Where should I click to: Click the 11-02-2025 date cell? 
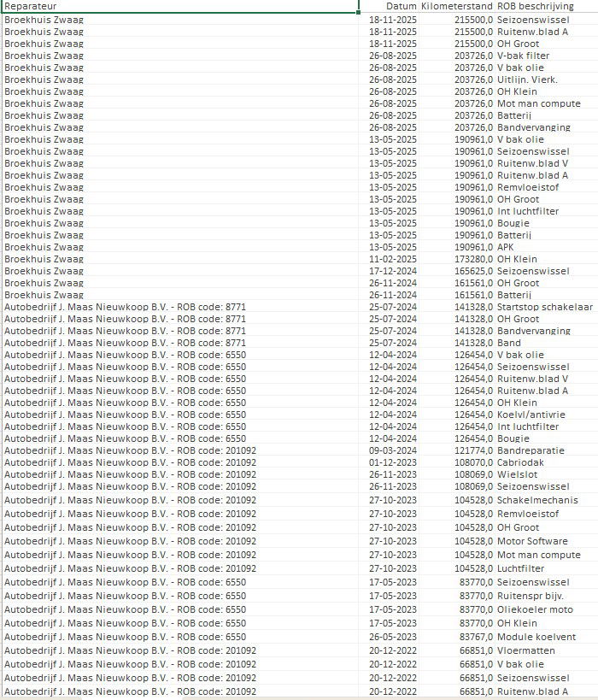coord(388,259)
